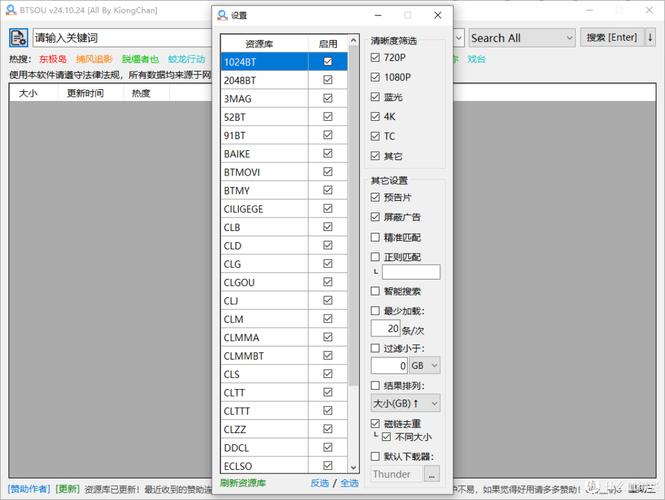Click the settings dialog title icon
The width and height of the screenshot is (665, 500).
click(222, 15)
